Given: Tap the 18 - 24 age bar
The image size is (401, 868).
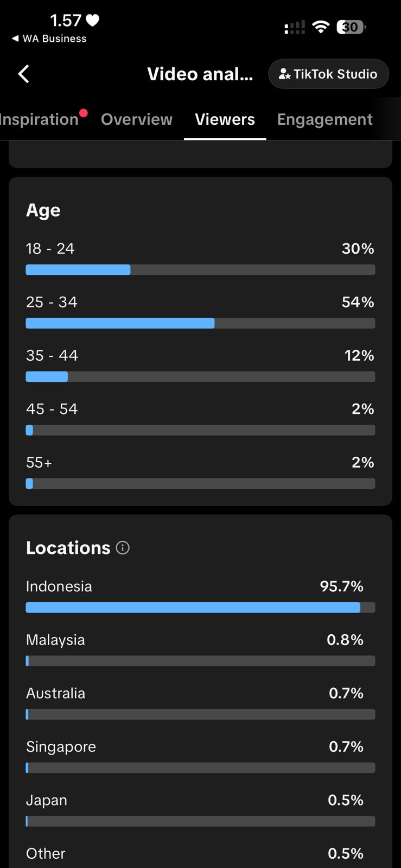Looking at the screenshot, I should 200,270.
